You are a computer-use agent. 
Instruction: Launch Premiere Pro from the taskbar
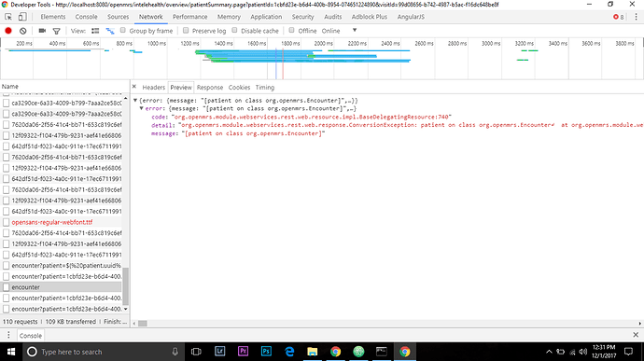click(x=243, y=351)
